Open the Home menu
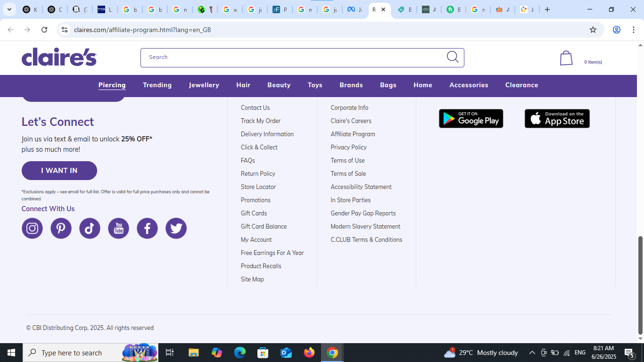This screenshot has width=644, height=362. pyautogui.click(x=423, y=85)
